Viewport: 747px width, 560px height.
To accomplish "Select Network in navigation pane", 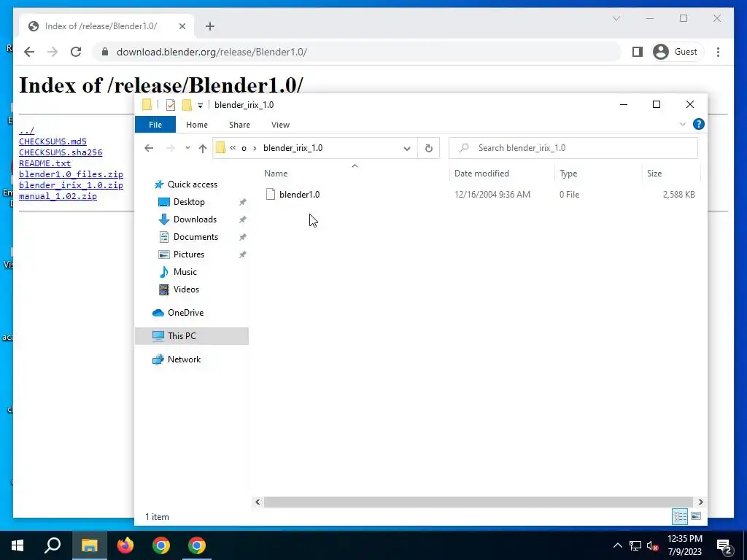I will [x=184, y=359].
